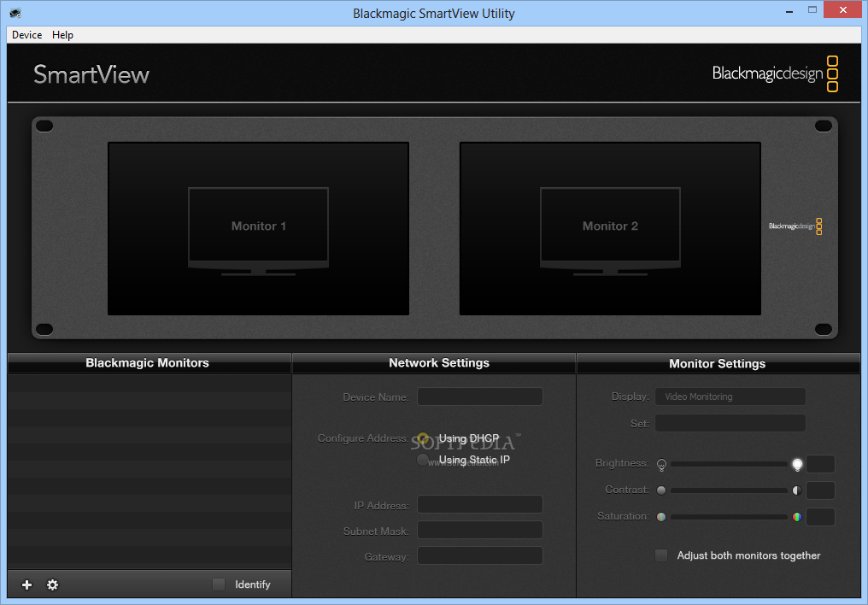Image resolution: width=868 pixels, height=605 pixels.
Task: Click the Configure Address label
Action: click(x=363, y=438)
